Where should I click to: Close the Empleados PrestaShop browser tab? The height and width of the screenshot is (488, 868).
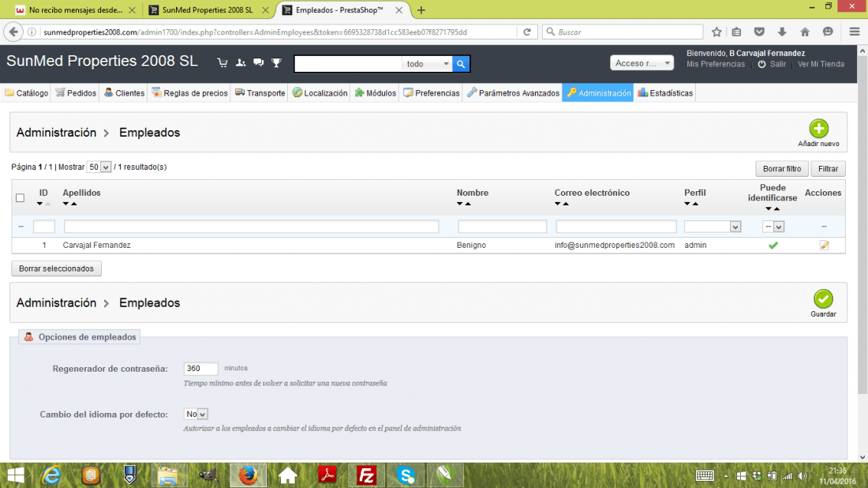[x=398, y=10]
